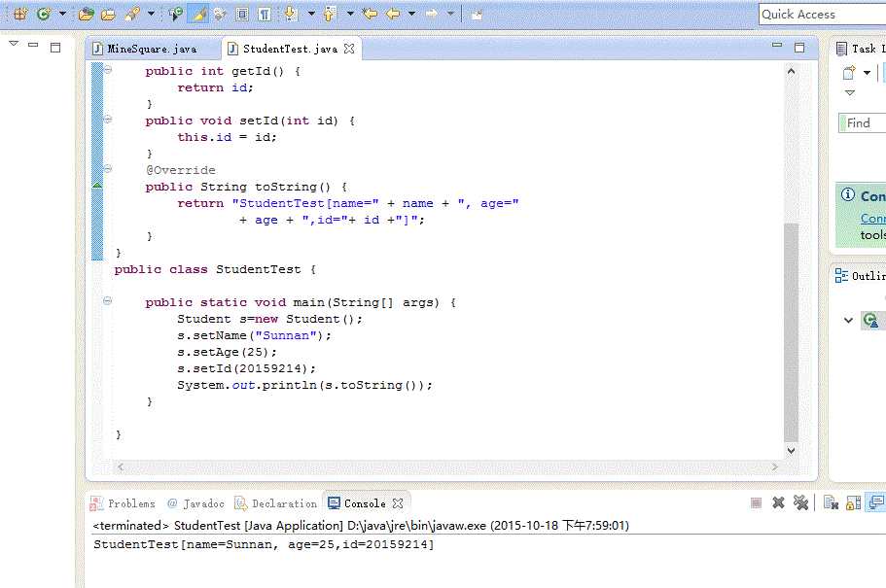Open the Previous Annotation dropdown arrow
This screenshot has height=588, width=886.
click(x=350, y=14)
